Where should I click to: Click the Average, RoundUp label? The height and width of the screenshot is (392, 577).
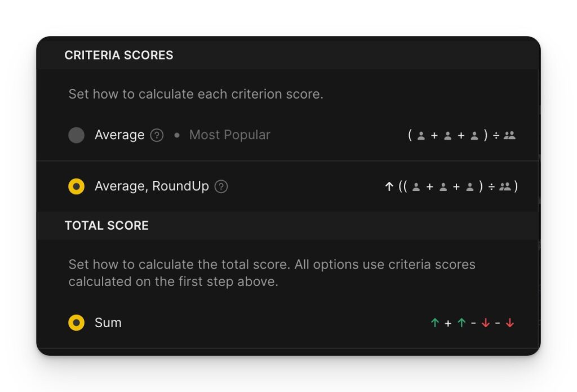(152, 186)
